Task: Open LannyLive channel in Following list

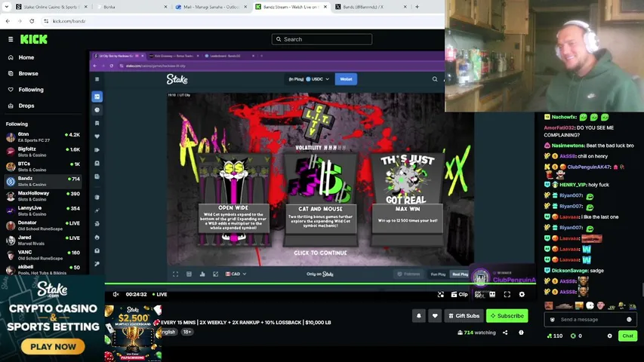Action: (43, 211)
